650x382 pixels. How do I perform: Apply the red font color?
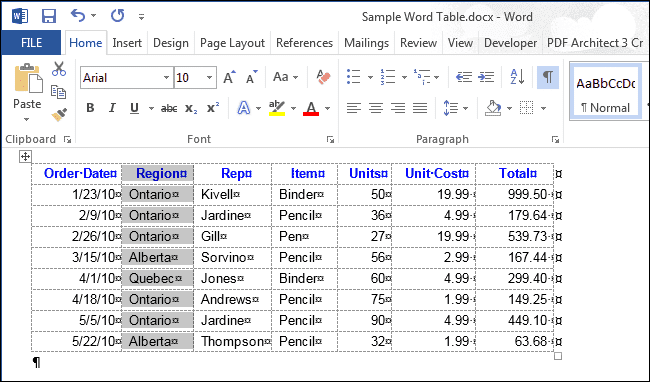[x=311, y=109]
